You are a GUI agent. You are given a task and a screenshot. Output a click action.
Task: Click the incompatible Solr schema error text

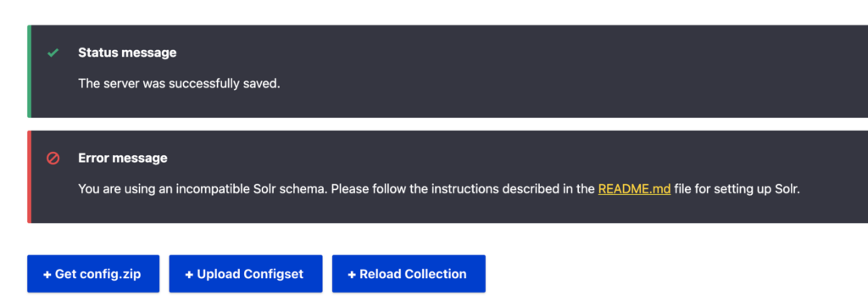tap(439, 189)
